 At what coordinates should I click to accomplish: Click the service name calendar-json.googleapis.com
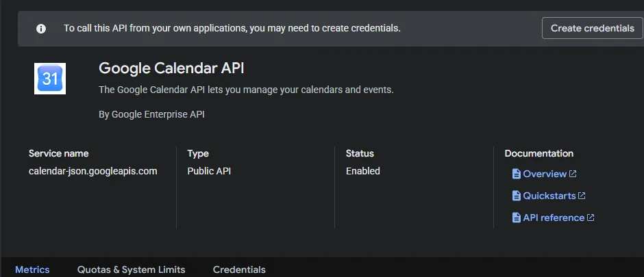pos(92,171)
